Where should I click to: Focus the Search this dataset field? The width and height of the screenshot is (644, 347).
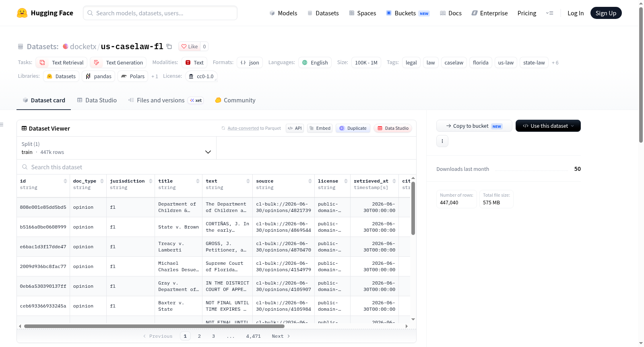[x=217, y=167]
